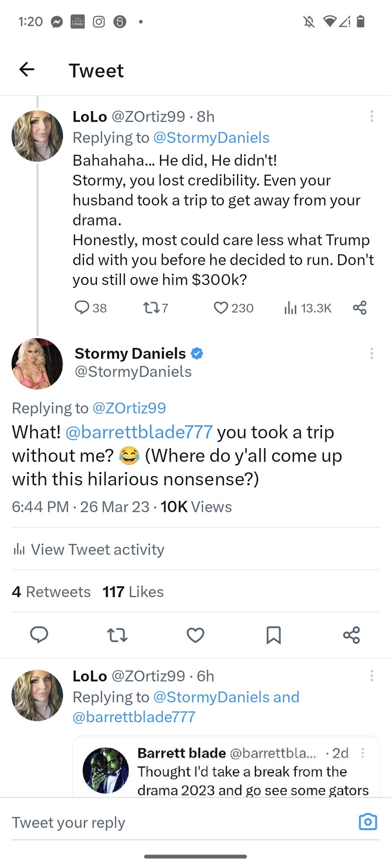Share Stormy Daniels' main tweet
This screenshot has height=868, width=391.
(352, 635)
